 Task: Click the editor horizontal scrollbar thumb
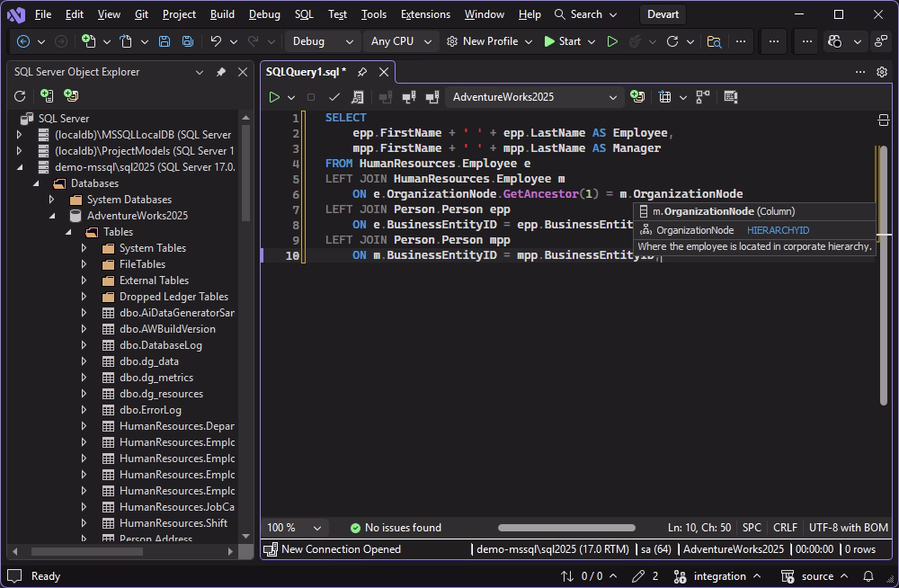tap(566, 528)
